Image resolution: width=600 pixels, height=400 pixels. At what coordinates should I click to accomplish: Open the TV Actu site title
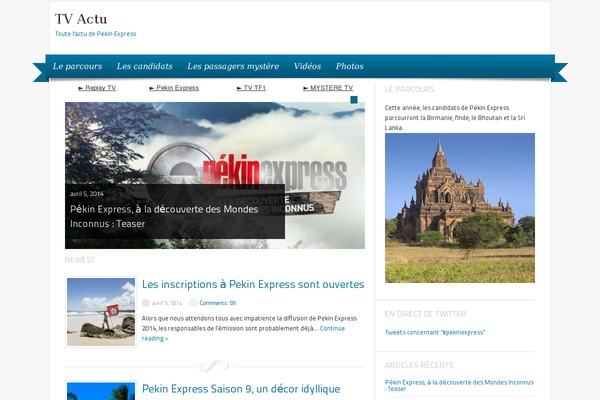coord(81,19)
